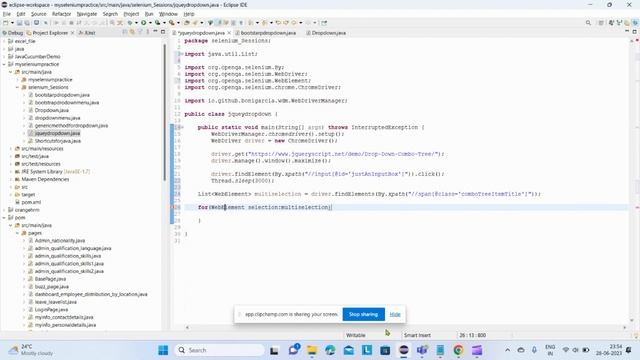Click the Save All toolbar icon
640x360 pixels.
pos(27,23)
